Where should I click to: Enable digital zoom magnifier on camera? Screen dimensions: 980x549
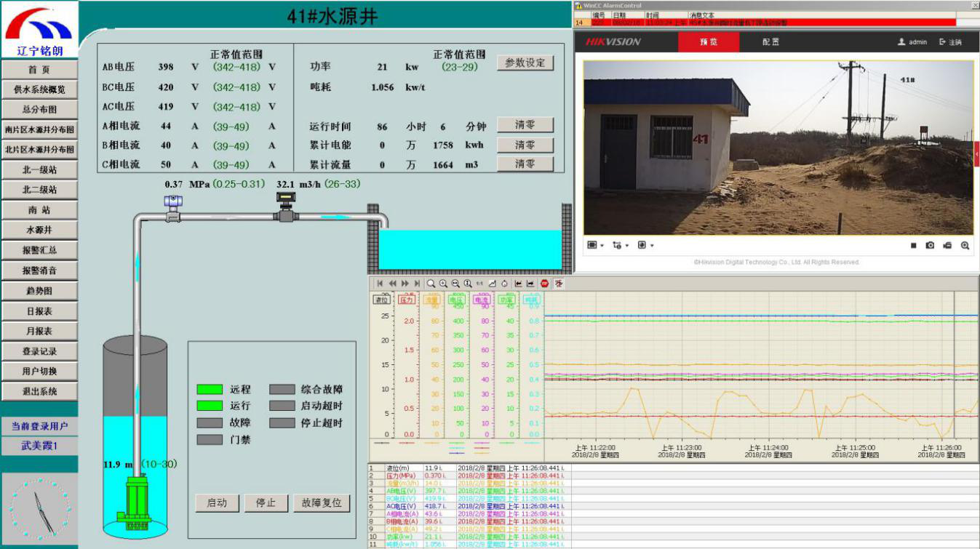tap(965, 246)
